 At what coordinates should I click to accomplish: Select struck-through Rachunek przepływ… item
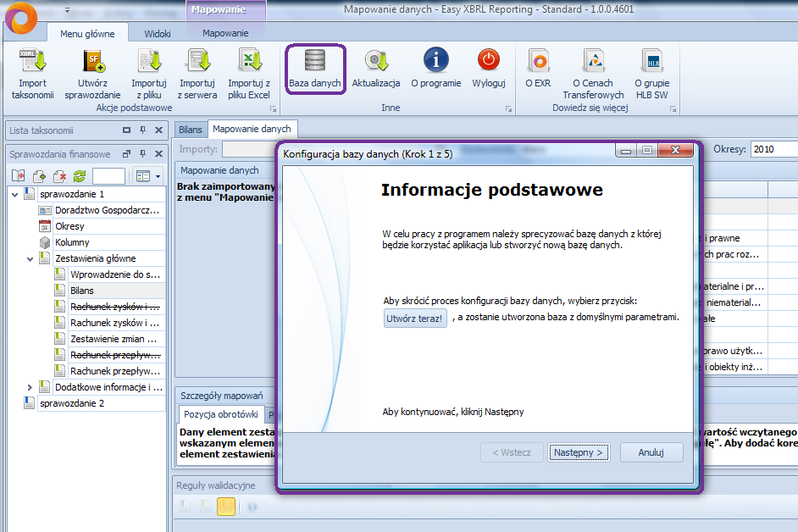tap(115, 355)
